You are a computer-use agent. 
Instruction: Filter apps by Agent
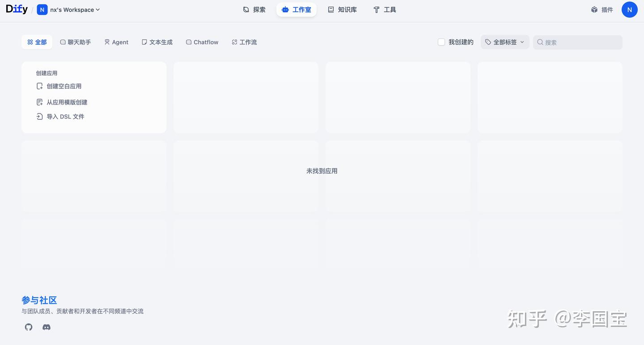pos(116,42)
